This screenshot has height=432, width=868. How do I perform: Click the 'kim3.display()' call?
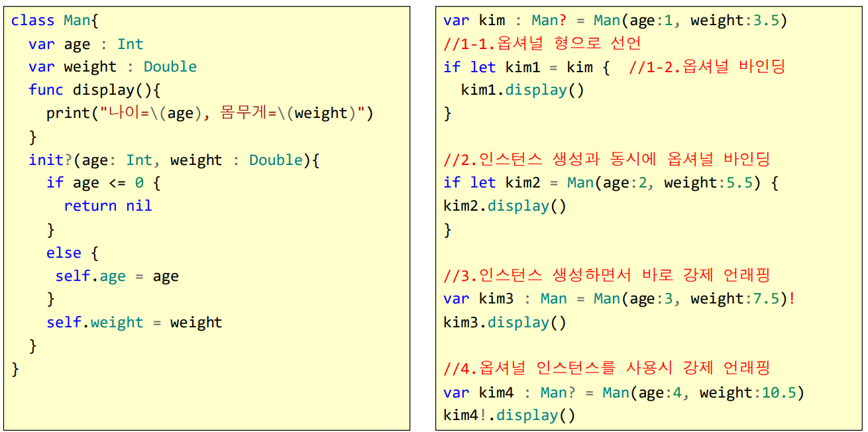point(505,323)
